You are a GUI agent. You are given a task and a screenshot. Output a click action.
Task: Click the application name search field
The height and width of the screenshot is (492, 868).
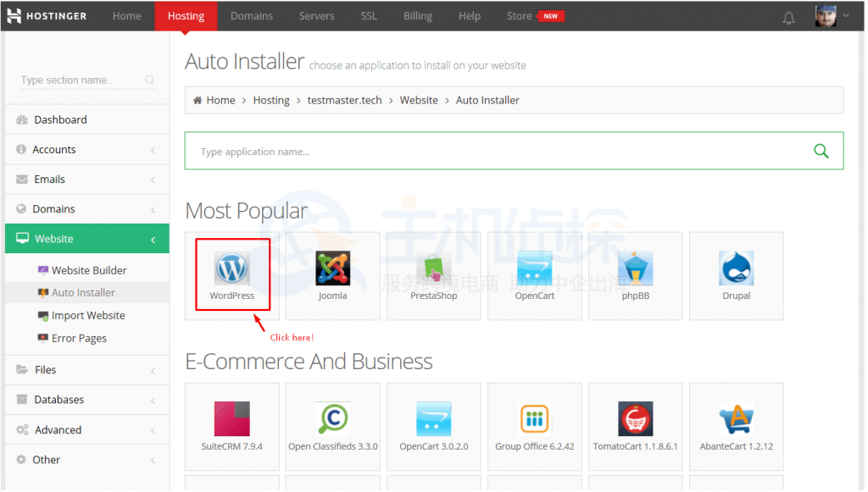click(x=424, y=150)
